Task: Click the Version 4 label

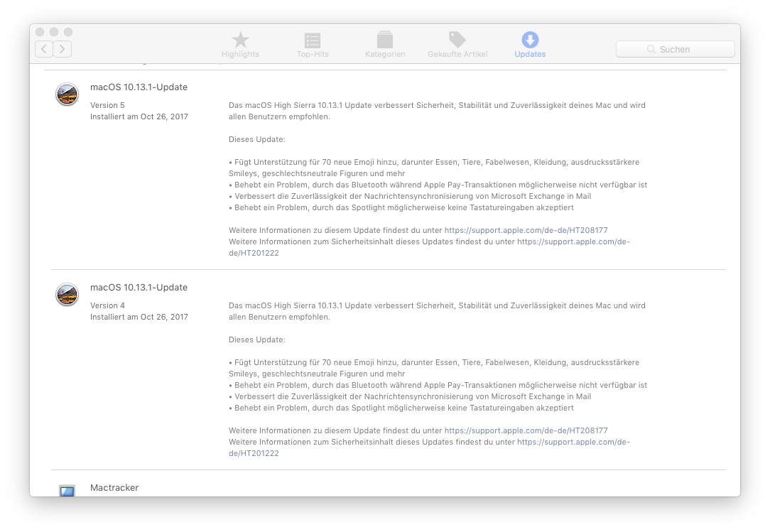Action: point(107,305)
